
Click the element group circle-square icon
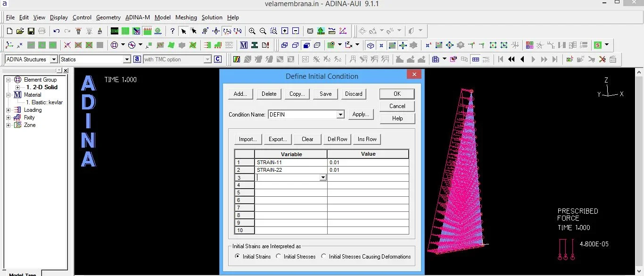click(x=114, y=45)
